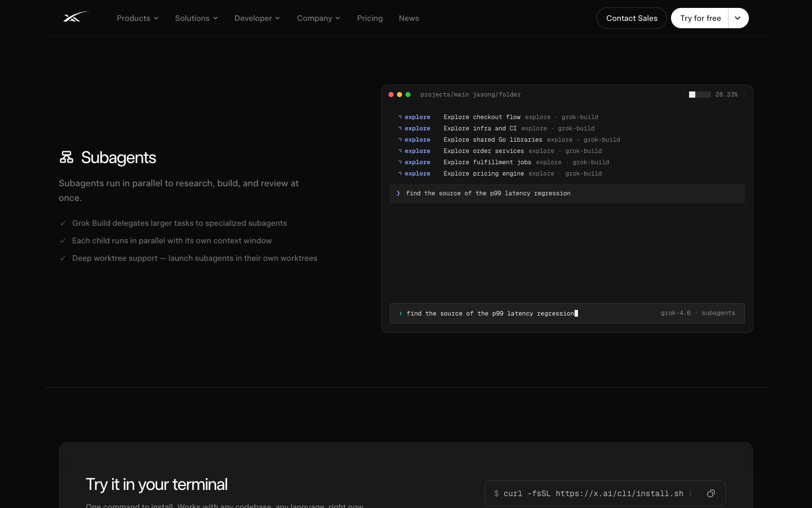Click the xAI logo in the navbar
Image resolution: width=812 pixels, height=508 pixels.
click(76, 17)
